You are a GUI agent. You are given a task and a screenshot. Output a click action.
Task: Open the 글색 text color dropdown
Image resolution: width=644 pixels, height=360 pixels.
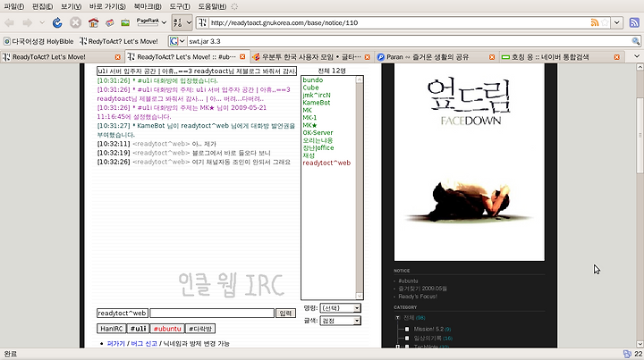[x=341, y=321]
